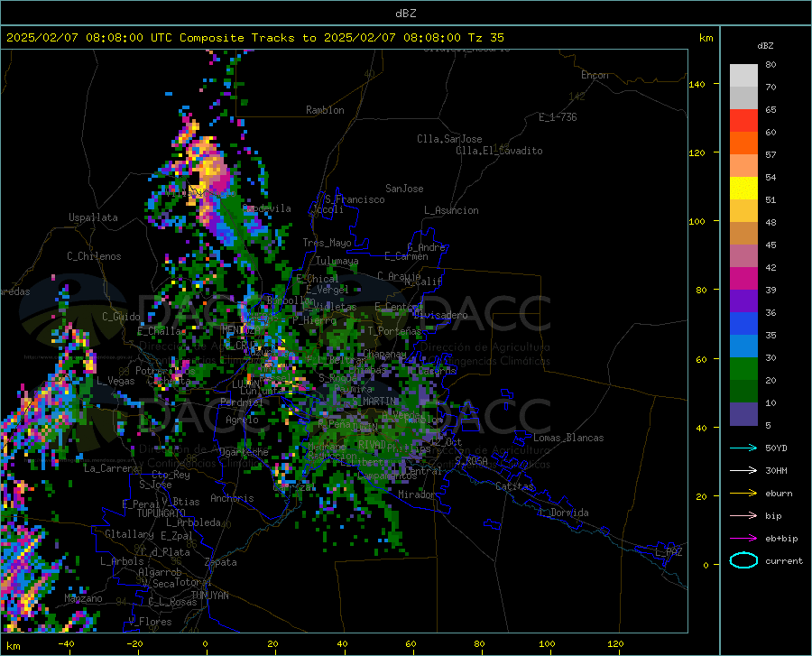Click the Agrelo label
Image resolution: width=812 pixels, height=656 pixels.
(242, 420)
